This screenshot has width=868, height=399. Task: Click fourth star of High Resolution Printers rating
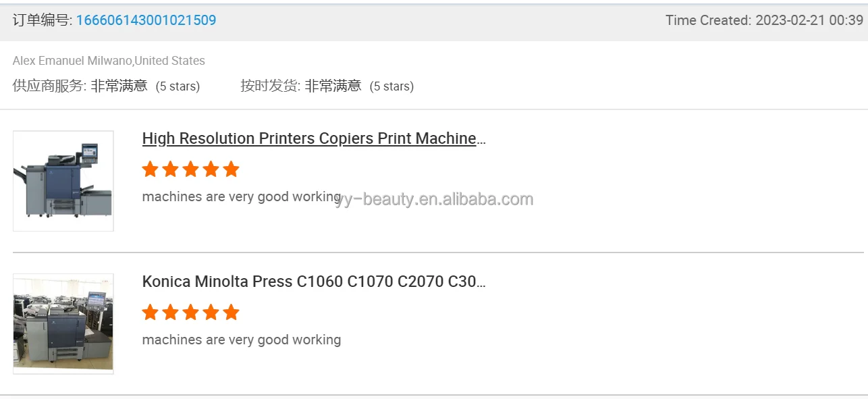pos(211,169)
